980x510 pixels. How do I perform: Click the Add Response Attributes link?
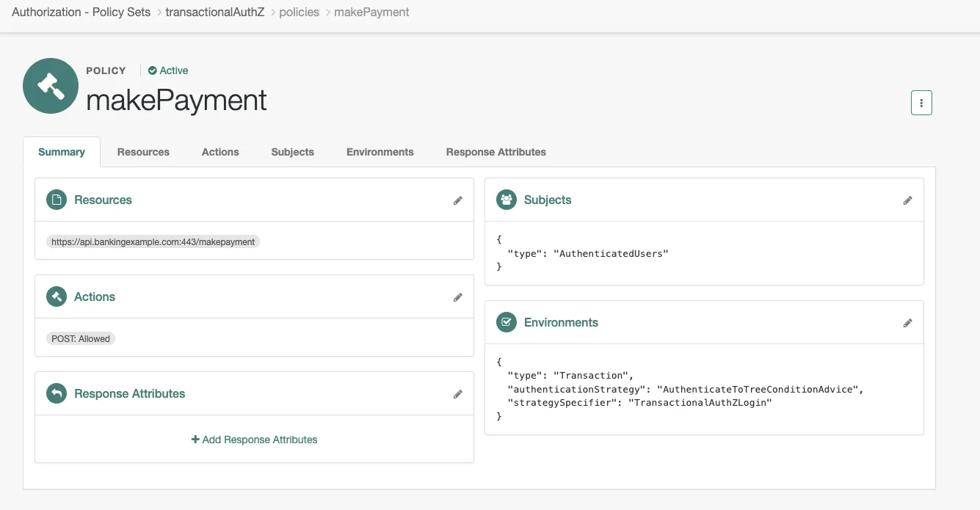click(255, 439)
